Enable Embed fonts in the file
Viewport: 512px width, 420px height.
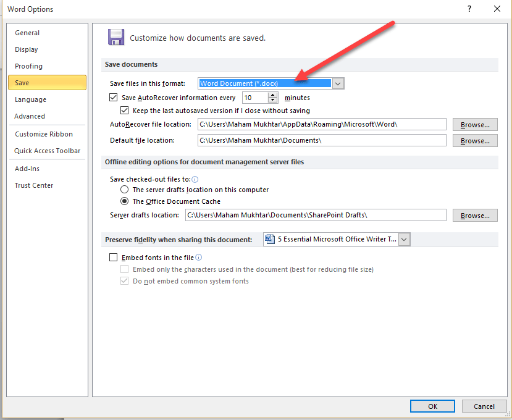(x=113, y=258)
